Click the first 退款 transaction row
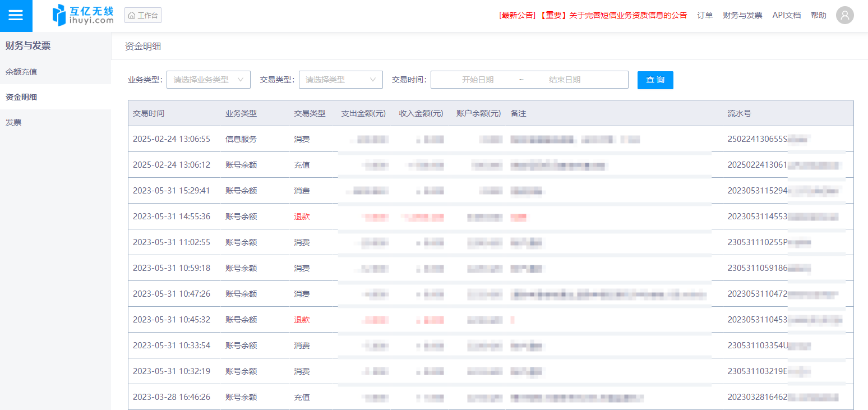This screenshot has width=868, height=410. (x=302, y=216)
